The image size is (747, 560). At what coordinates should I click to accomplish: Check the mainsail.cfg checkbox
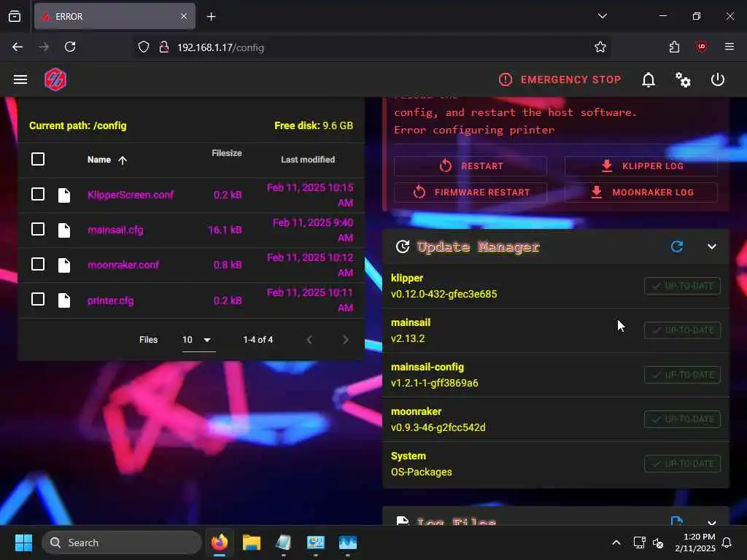[x=38, y=230]
